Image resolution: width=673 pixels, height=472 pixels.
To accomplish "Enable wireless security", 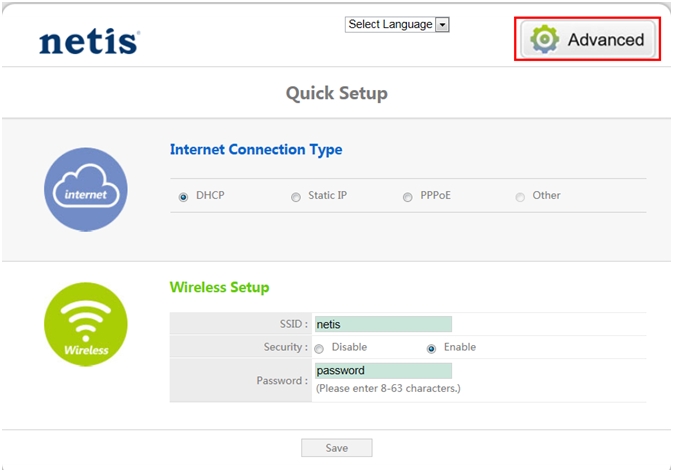I will point(432,349).
